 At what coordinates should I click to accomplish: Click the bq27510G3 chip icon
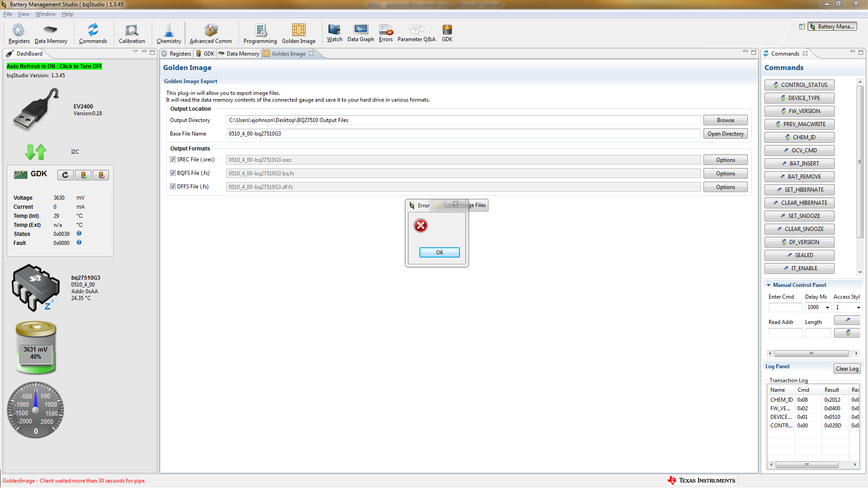click(36, 288)
